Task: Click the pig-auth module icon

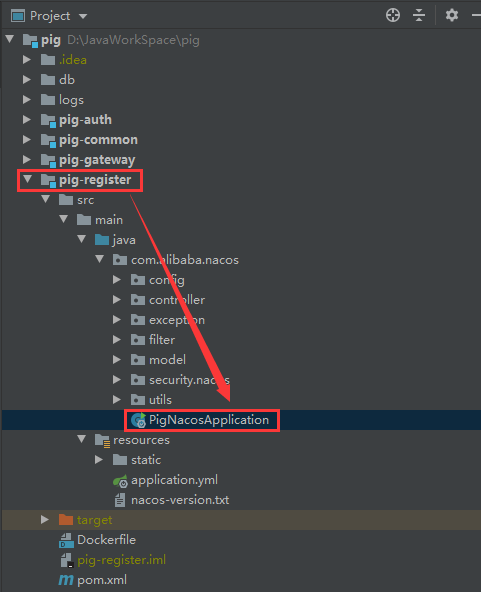Action: pos(48,120)
